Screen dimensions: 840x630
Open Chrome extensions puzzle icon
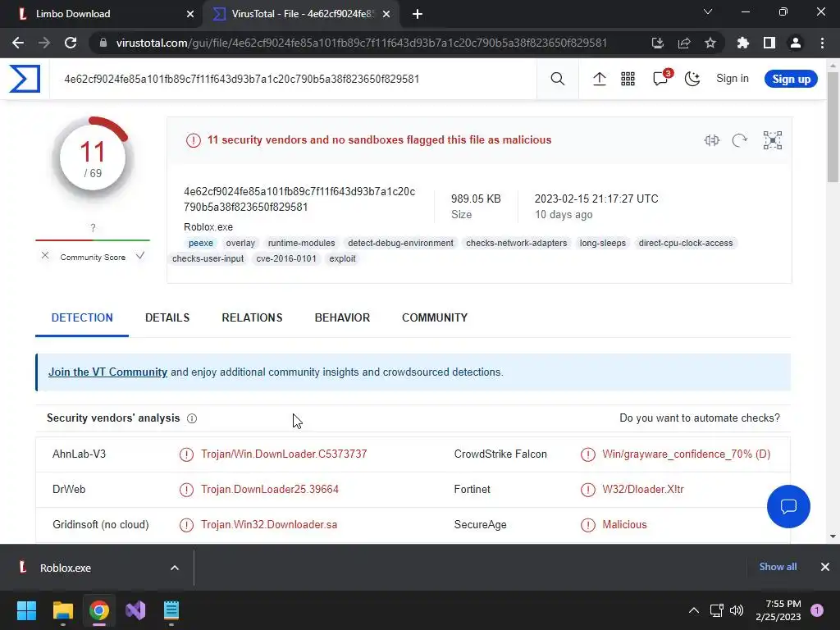pyautogui.click(x=743, y=43)
